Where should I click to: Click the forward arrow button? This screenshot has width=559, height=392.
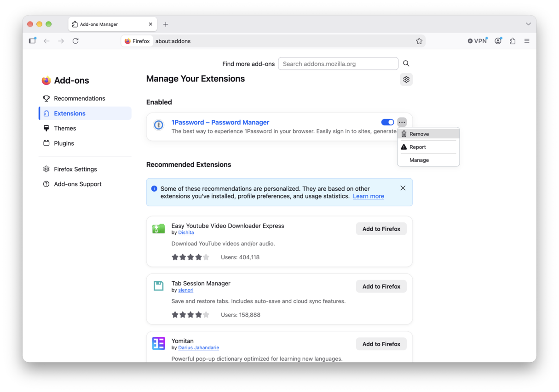coord(61,41)
